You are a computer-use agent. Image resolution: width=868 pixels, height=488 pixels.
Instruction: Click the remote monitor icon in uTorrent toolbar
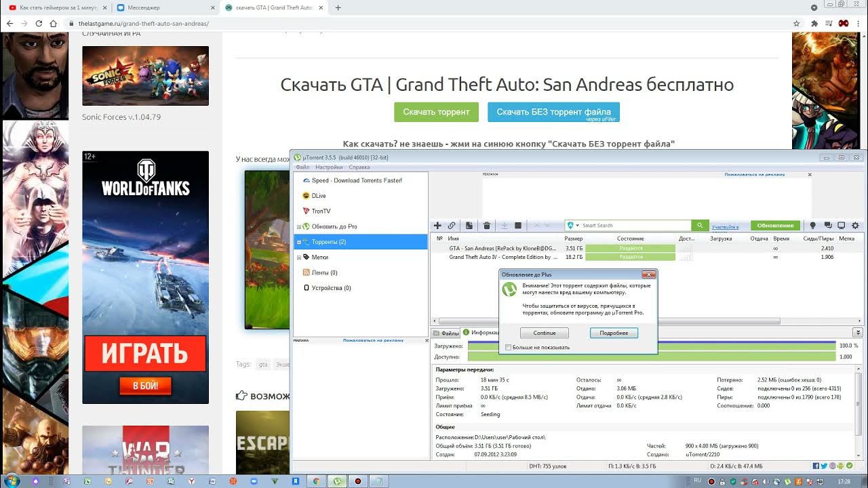(x=842, y=226)
